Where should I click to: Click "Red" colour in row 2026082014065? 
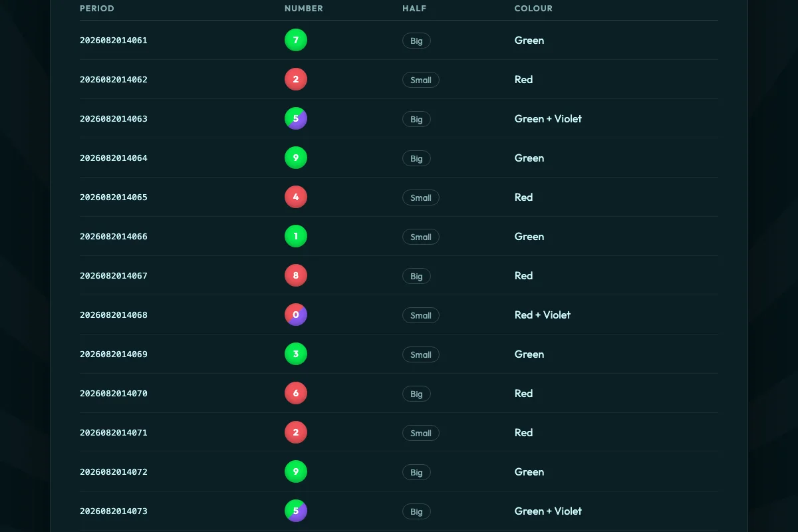pos(524,198)
